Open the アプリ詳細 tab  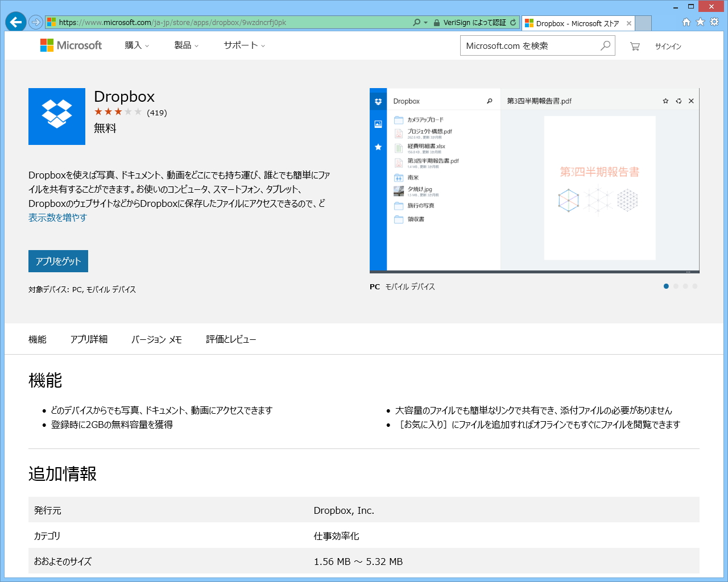pos(89,339)
